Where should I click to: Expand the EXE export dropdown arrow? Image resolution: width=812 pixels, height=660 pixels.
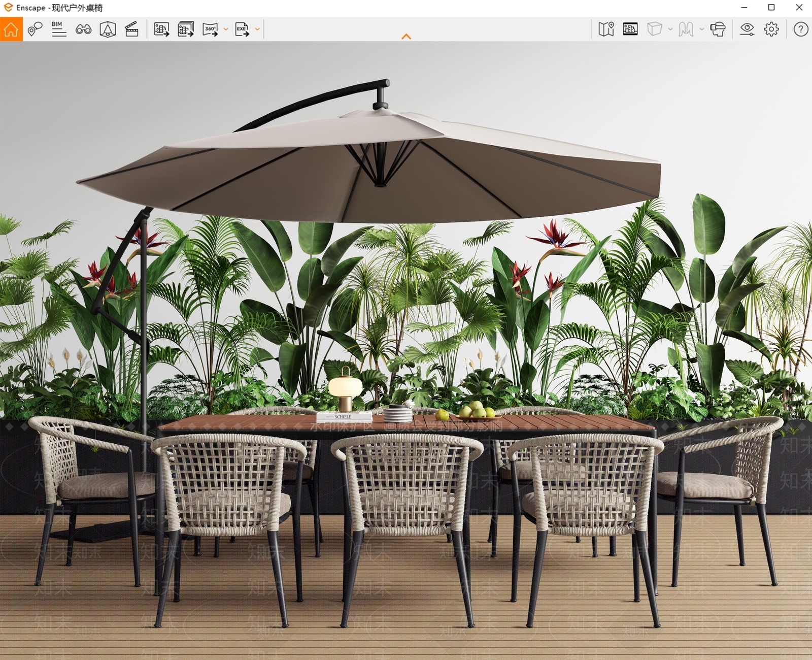(257, 29)
